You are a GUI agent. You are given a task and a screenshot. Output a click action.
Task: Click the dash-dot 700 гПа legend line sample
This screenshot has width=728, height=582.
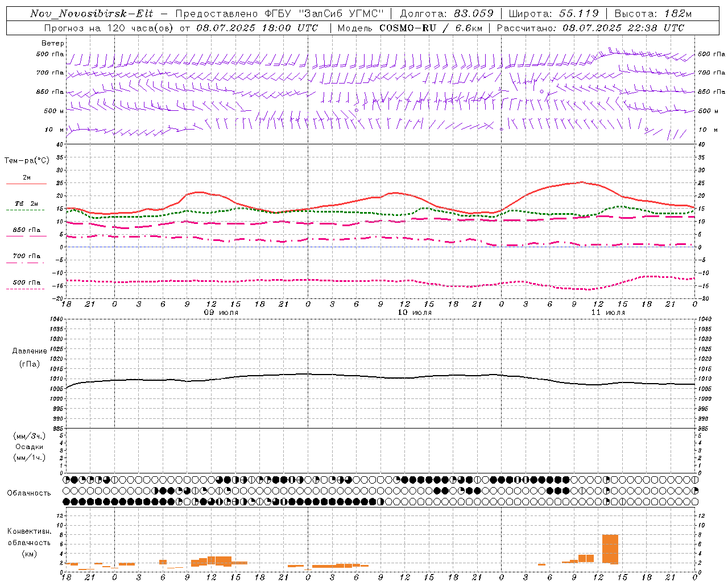coord(25,263)
